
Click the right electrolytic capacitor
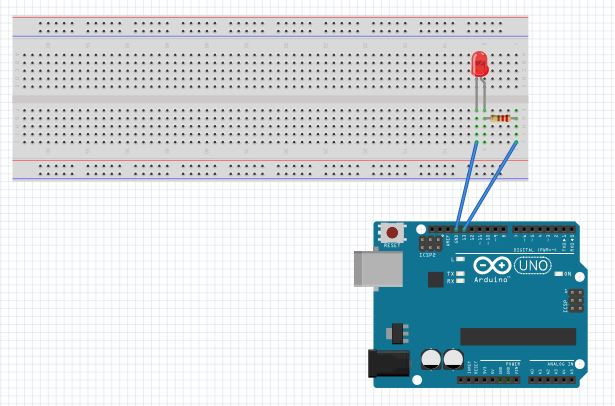pyautogui.click(x=453, y=359)
